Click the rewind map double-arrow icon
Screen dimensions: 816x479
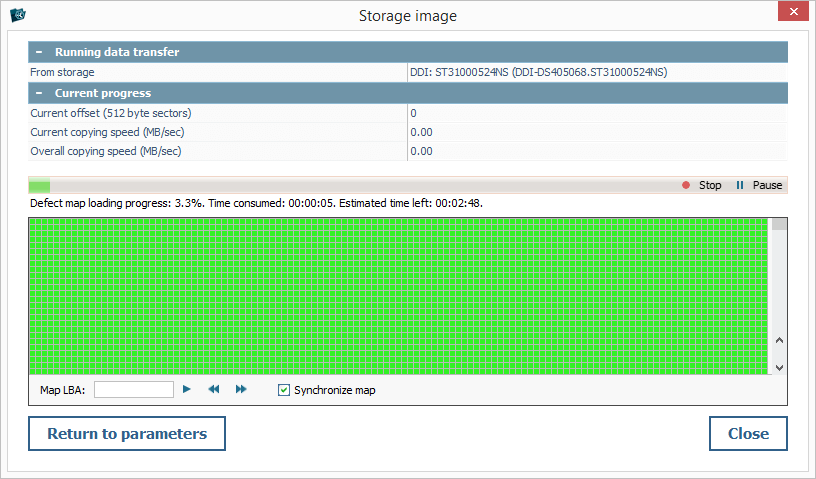pyautogui.click(x=213, y=389)
